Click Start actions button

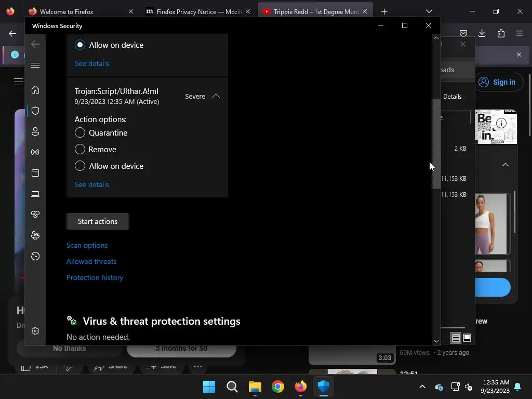[97, 221]
